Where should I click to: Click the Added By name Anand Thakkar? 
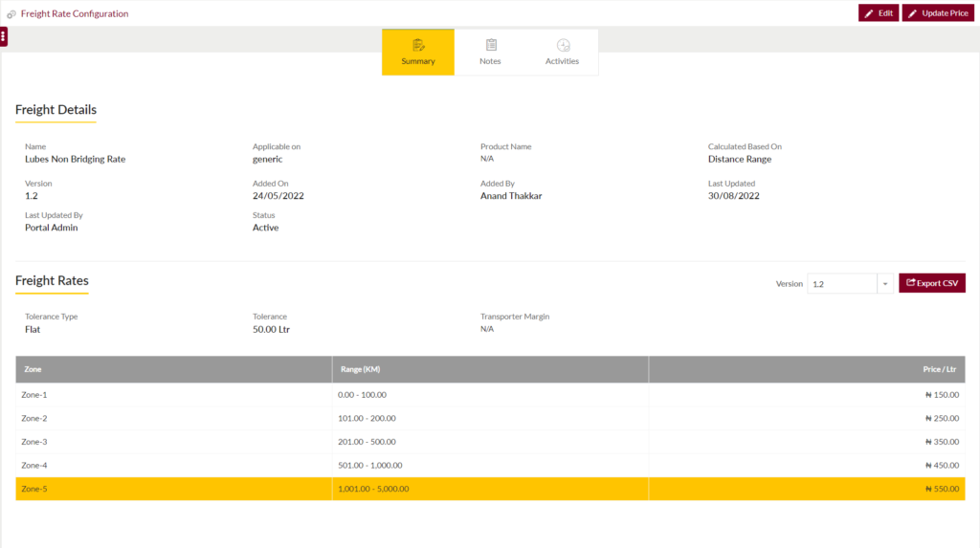(x=511, y=196)
